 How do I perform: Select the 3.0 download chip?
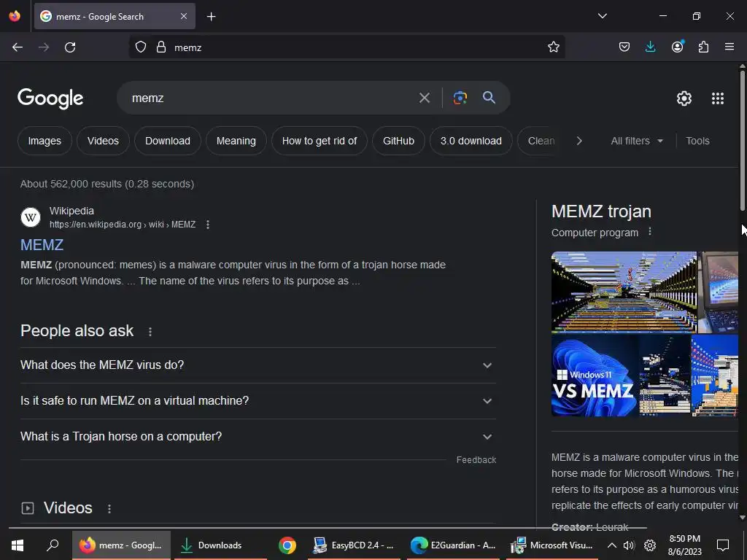(471, 141)
